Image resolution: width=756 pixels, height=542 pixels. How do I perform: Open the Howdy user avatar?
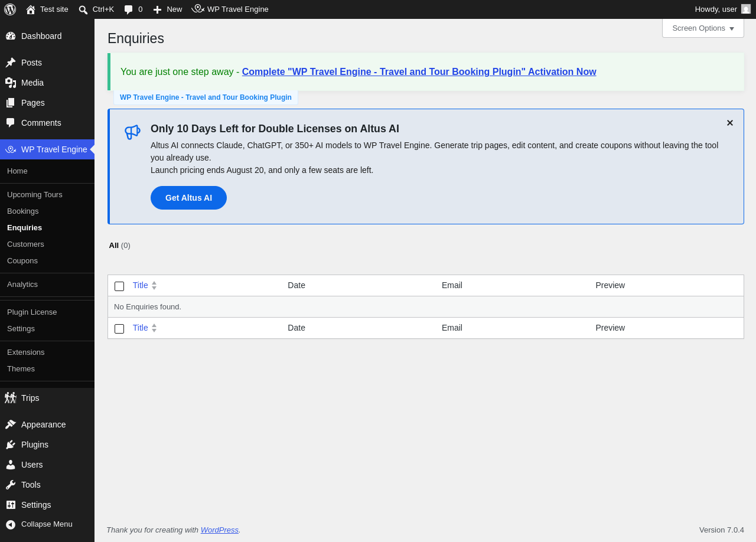[x=746, y=9]
